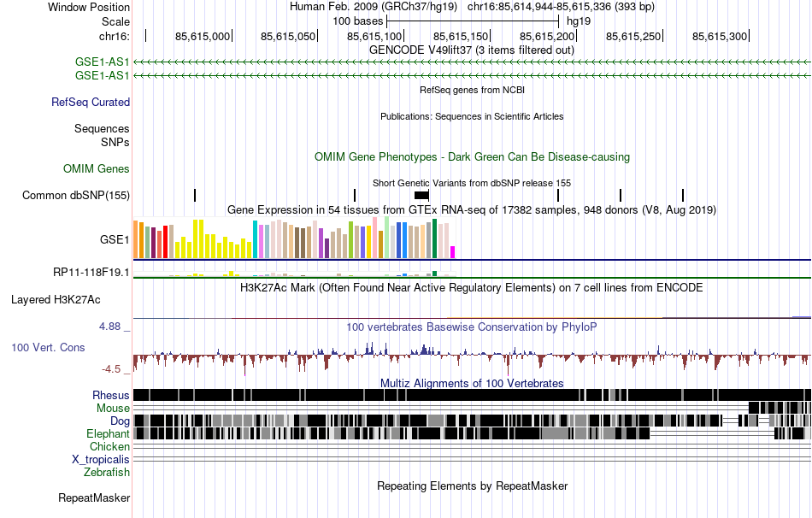Click the 85,615,000 coordinate label
The height and width of the screenshot is (518, 812).
point(203,36)
